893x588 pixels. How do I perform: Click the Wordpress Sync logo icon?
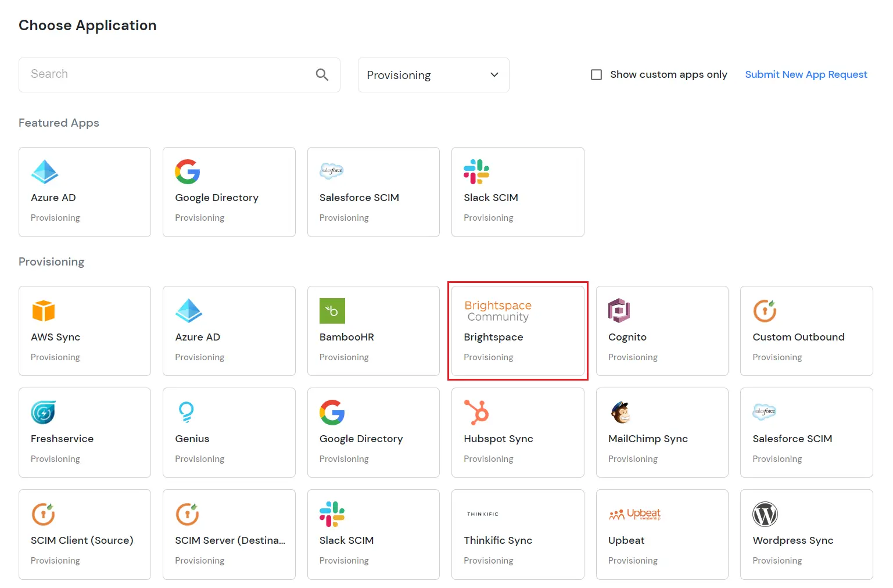pos(765,514)
